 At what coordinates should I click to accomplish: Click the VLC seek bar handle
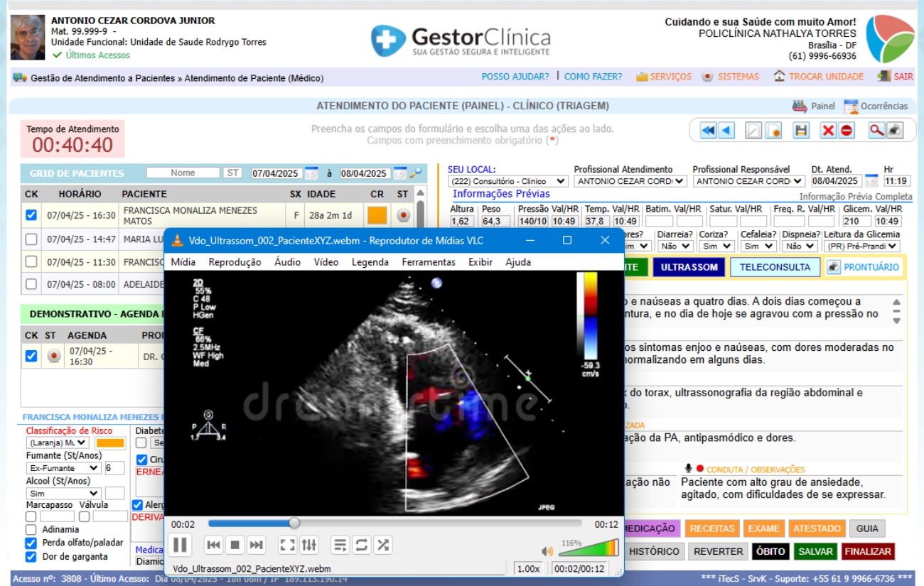(294, 523)
